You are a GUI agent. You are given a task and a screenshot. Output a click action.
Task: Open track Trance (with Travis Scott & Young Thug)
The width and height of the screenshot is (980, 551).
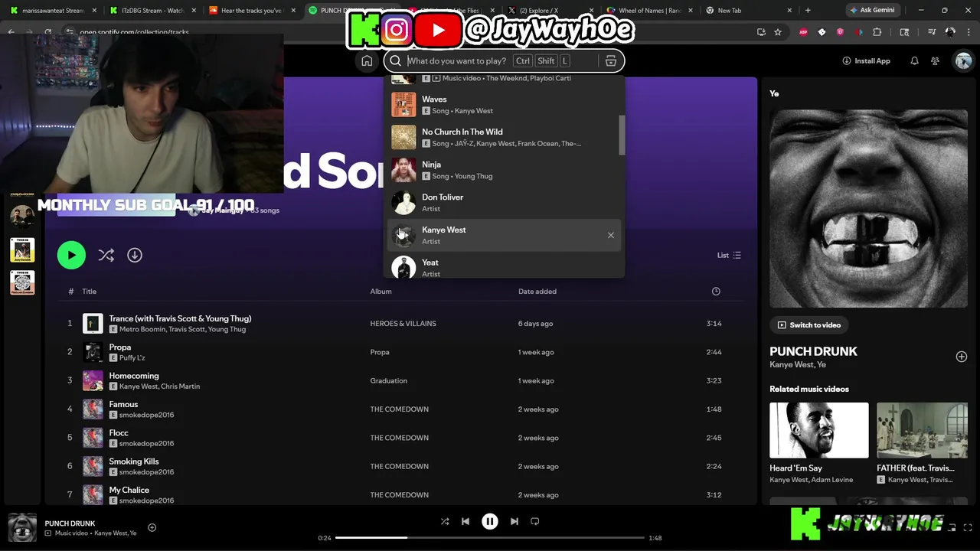point(180,318)
